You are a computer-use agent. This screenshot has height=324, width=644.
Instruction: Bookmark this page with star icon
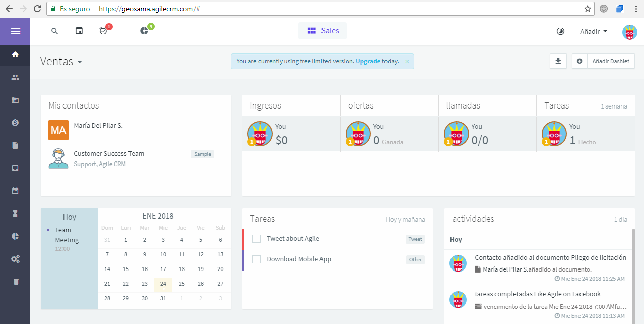tap(588, 9)
